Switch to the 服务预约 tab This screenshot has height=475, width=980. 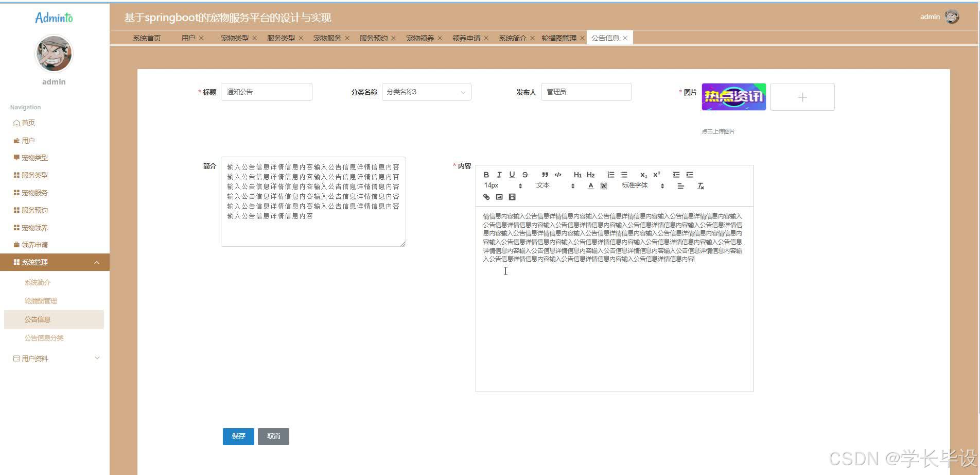coord(373,38)
